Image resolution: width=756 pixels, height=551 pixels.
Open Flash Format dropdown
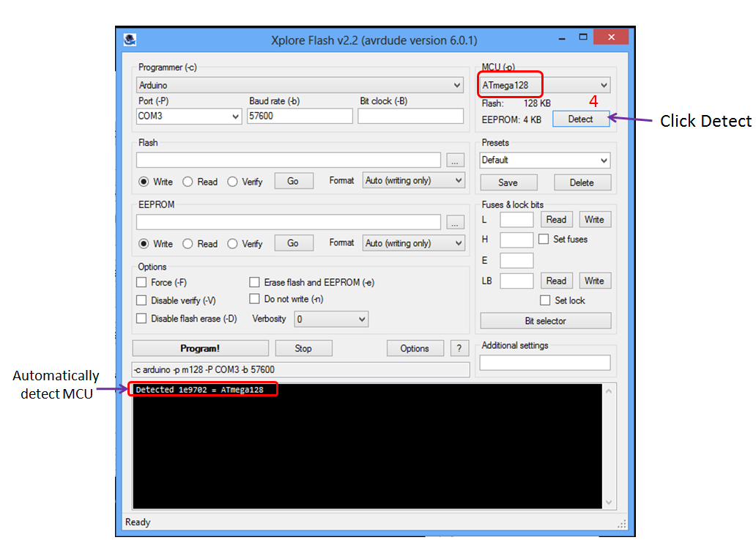click(414, 180)
